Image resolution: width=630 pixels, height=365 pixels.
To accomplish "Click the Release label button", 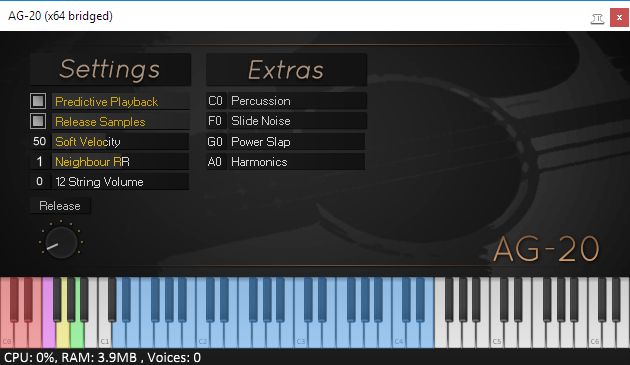I will pyautogui.click(x=60, y=206).
